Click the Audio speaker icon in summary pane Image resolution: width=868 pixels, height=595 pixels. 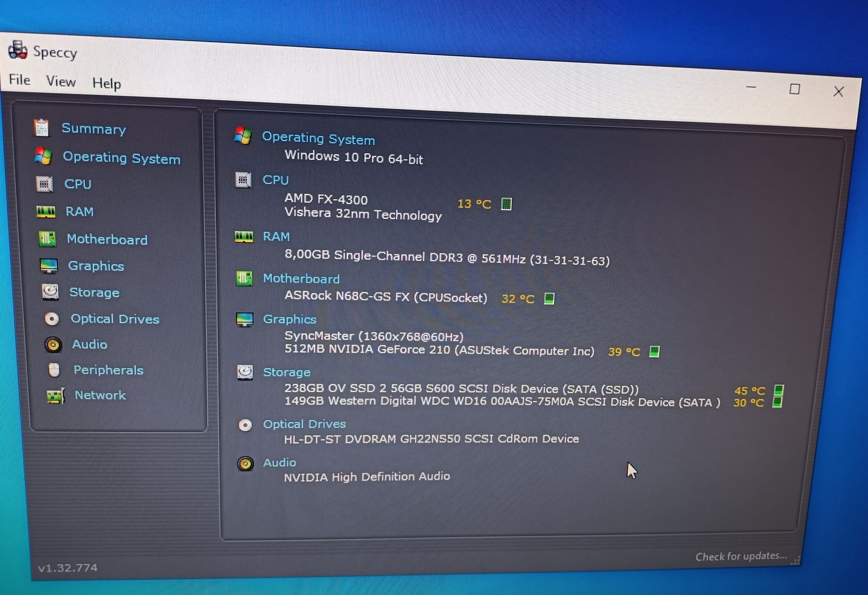[246, 463]
